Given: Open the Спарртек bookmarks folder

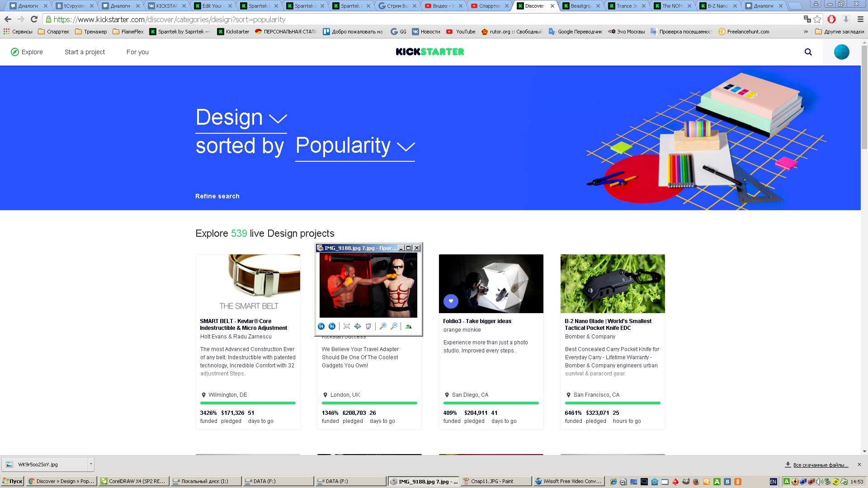Looking at the screenshot, I should pos(54,32).
